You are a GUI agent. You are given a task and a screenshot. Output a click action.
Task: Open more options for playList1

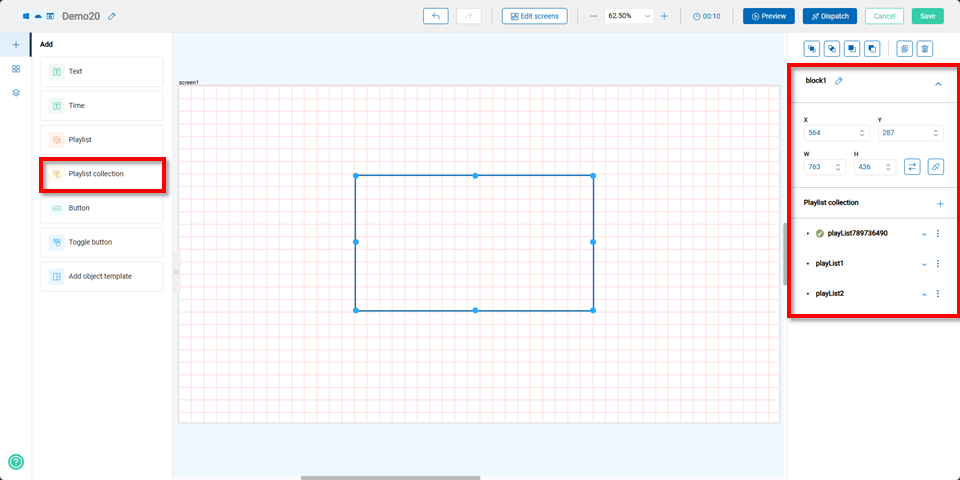click(938, 264)
